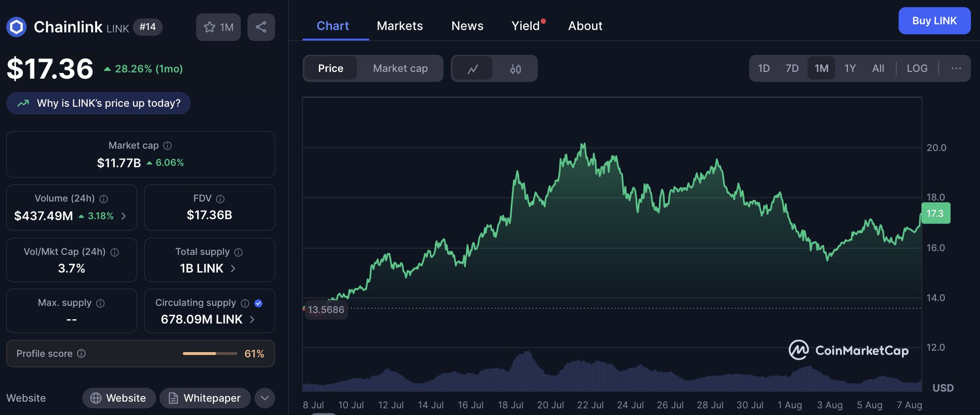Image resolution: width=980 pixels, height=415 pixels.
Task: Click the Chainlink logo icon
Action: (x=16, y=27)
